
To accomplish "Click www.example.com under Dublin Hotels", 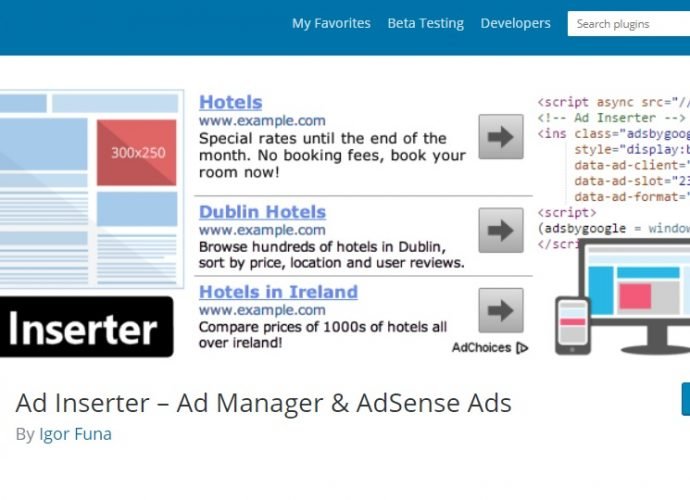I will point(262,230).
